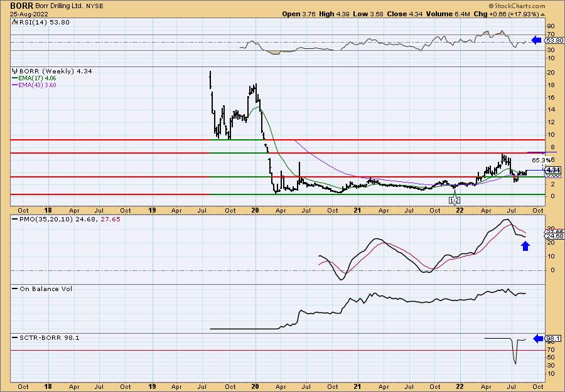Click the Borr Drilling Ltd. company name
Image resolution: width=565 pixels, height=392 pixels.
[59, 6]
